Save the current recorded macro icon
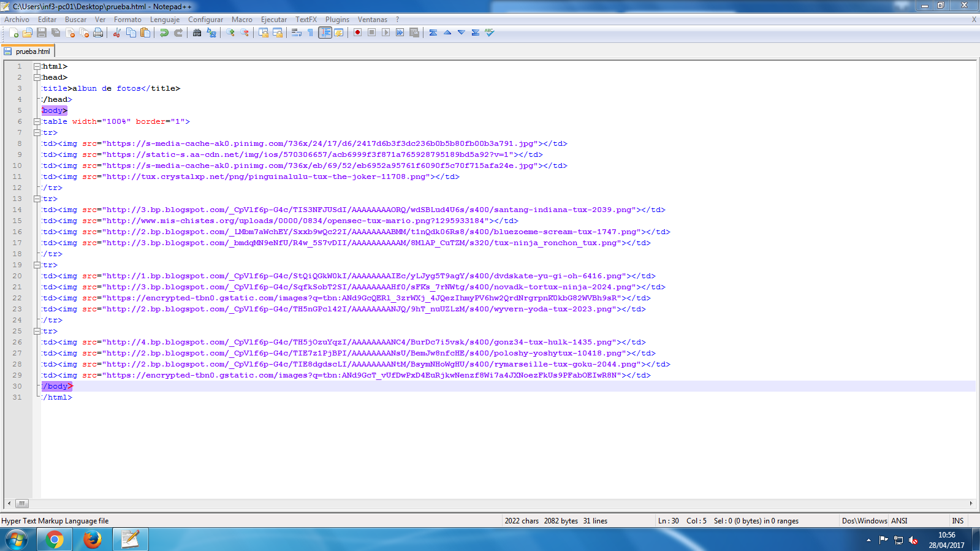980x551 pixels. (x=414, y=32)
